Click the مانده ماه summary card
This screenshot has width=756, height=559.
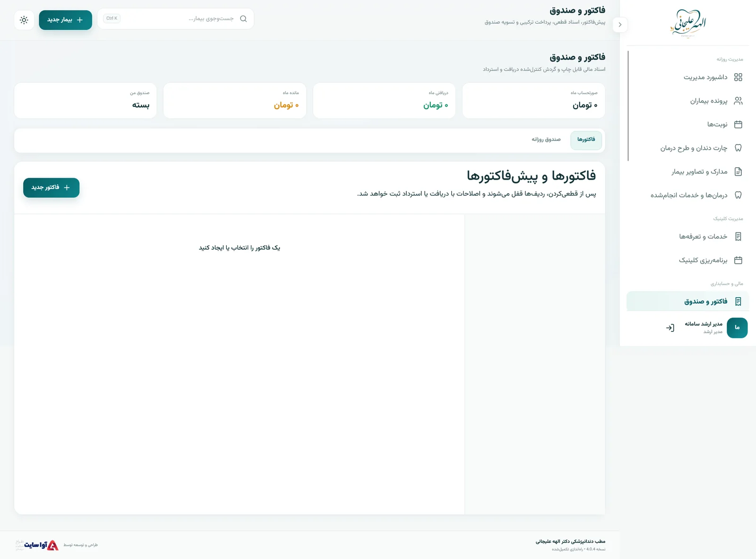235,100
